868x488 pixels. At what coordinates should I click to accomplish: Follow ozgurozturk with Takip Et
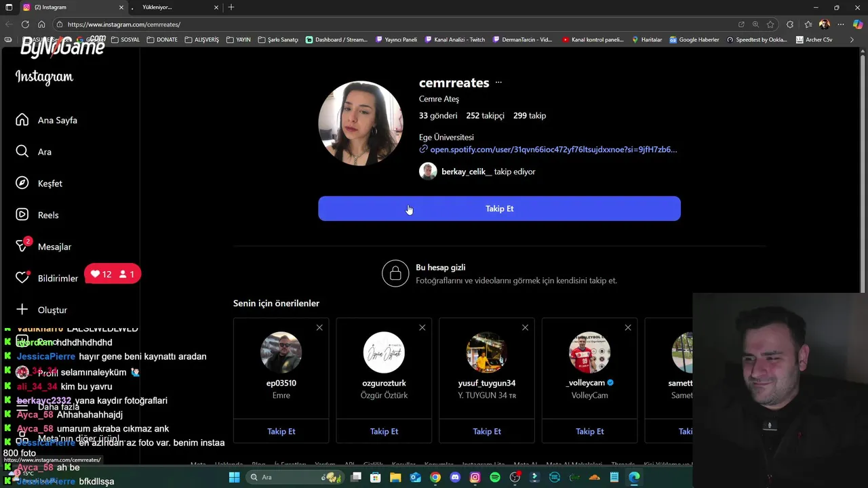(384, 431)
